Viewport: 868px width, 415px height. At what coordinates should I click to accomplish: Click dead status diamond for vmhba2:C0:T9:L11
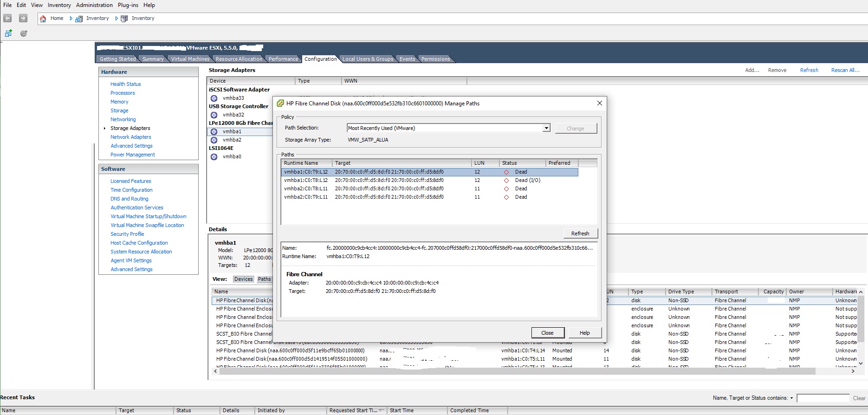click(x=506, y=197)
